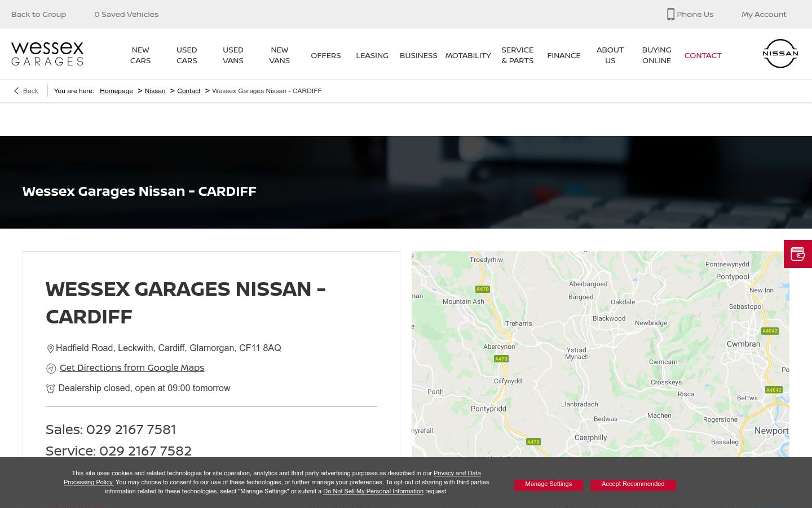Click the Back breadcrumb link
This screenshot has width=812, height=508.
click(30, 91)
